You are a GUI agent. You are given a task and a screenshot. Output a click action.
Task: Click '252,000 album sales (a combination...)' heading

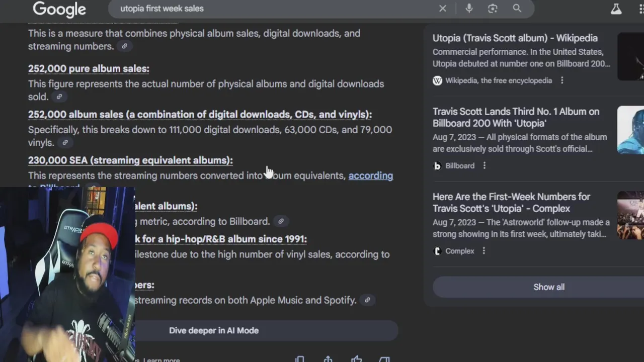pyautogui.click(x=200, y=115)
